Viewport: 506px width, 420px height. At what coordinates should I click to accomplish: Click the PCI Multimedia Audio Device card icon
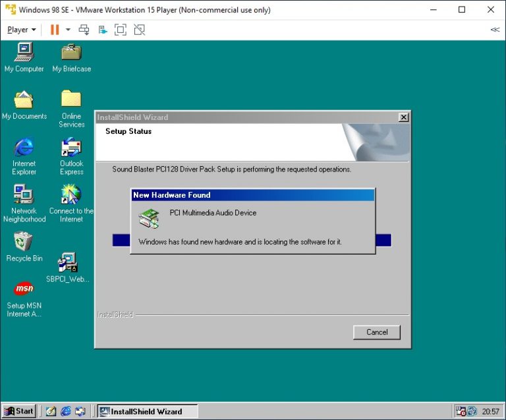pyautogui.click(x=149, y=218)
